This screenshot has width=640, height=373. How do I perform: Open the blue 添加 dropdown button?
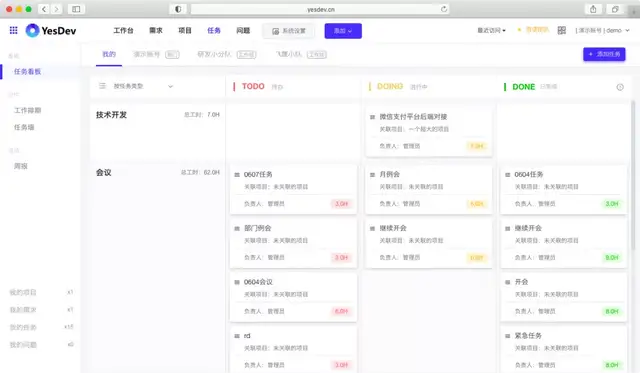[x=343, y=31]
